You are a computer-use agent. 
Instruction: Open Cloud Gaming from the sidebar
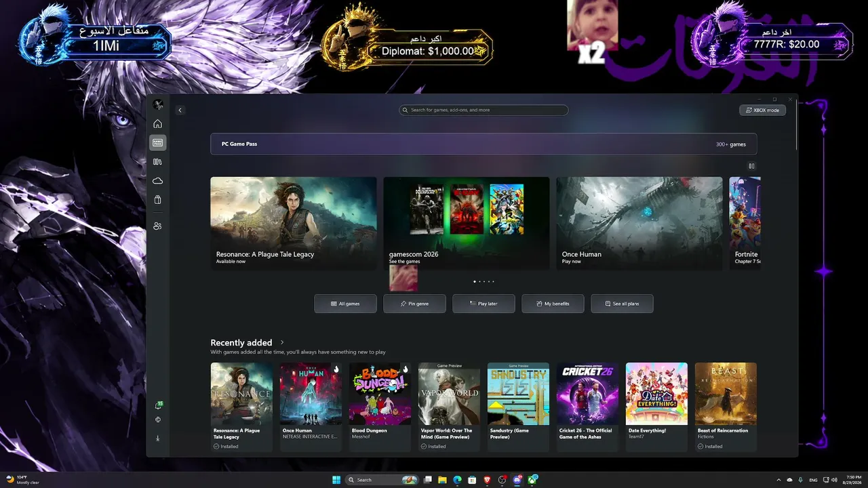point(158,181)
